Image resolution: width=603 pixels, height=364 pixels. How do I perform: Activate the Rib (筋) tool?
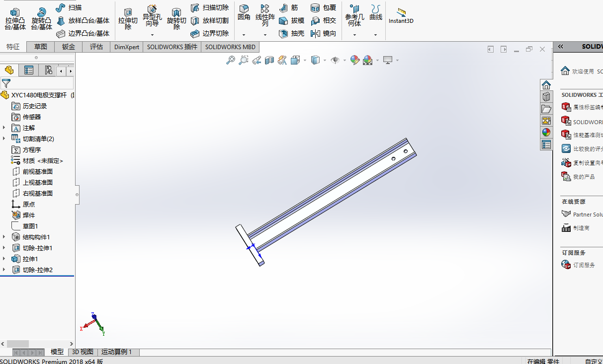pyautogui.click(x=289, y=7)
